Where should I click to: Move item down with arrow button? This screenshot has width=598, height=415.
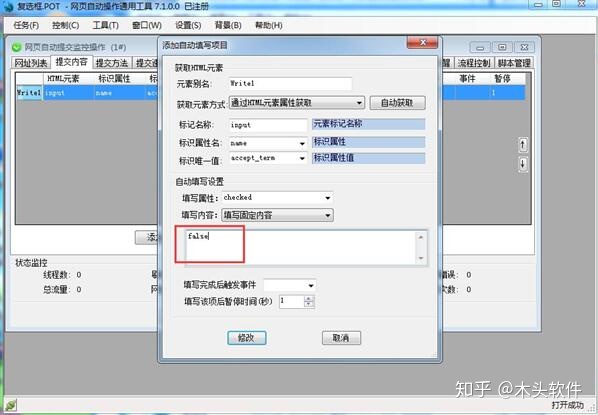pyautogui.click(x=523, y=164)
